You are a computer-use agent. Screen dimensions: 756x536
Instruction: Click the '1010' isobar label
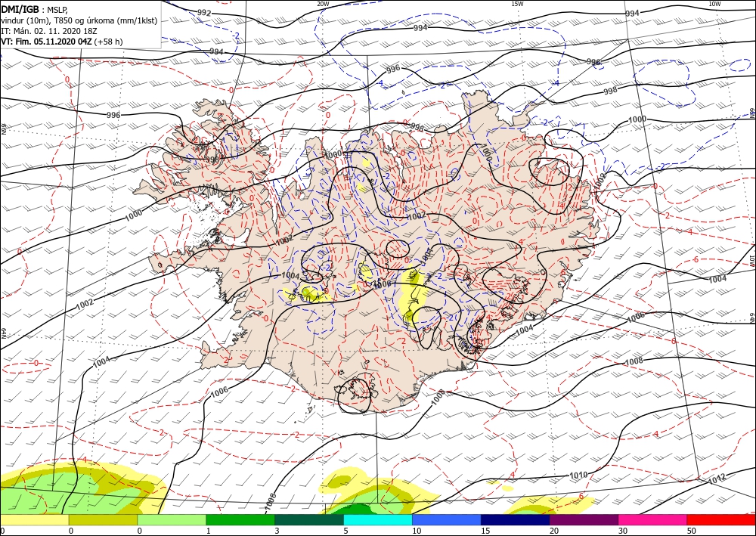(578, 476)
